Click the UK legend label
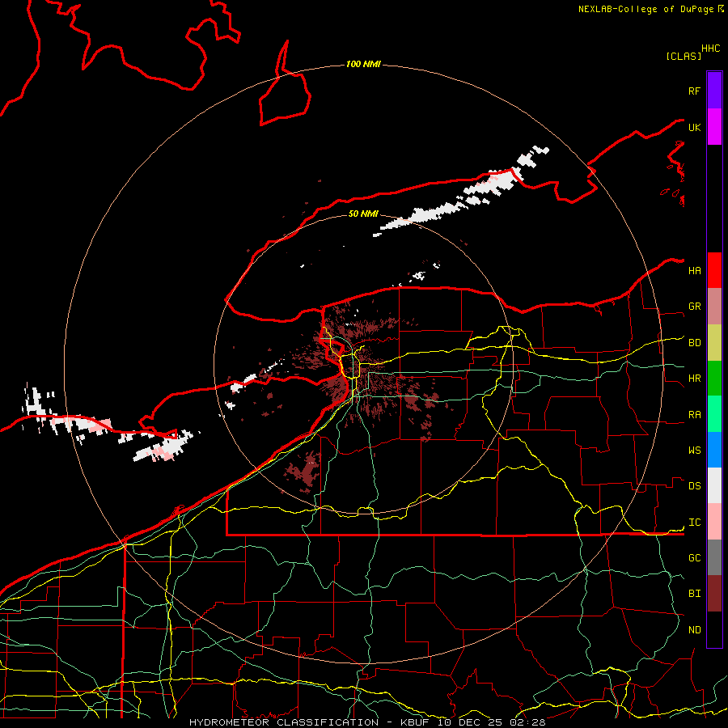The width and height of the screenshot is (728, 728). point(694,128)
